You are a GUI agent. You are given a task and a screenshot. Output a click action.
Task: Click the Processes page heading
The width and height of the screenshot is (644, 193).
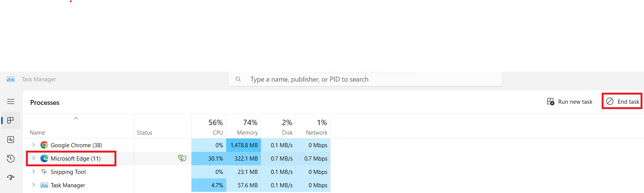(45, 102)
